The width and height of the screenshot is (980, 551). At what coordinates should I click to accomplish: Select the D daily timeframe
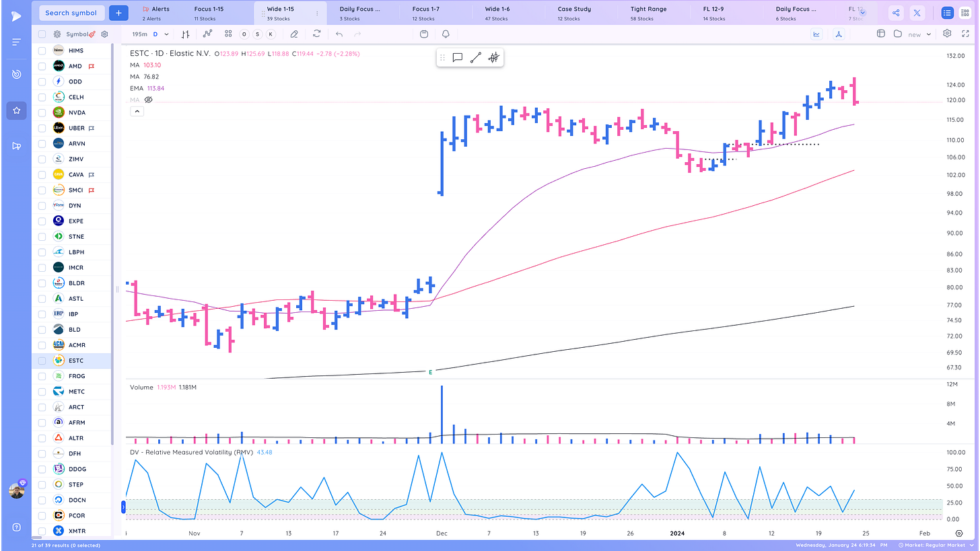155,34
